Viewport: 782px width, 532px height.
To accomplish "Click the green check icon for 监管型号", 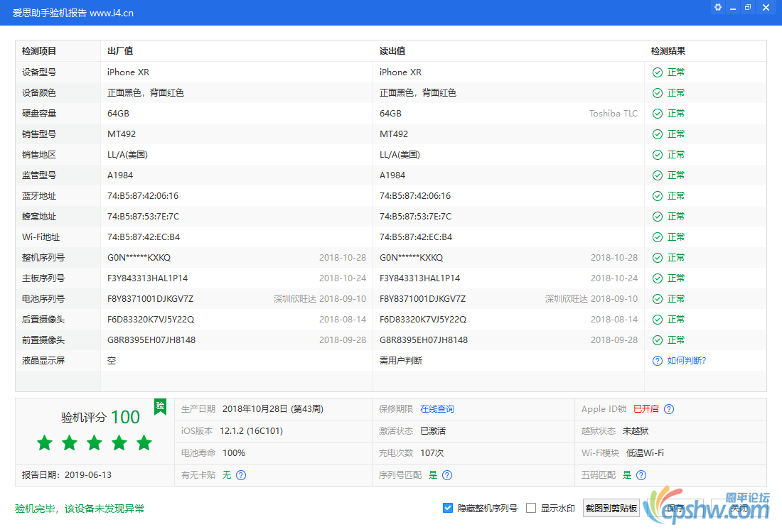I will tap(658, 175).
